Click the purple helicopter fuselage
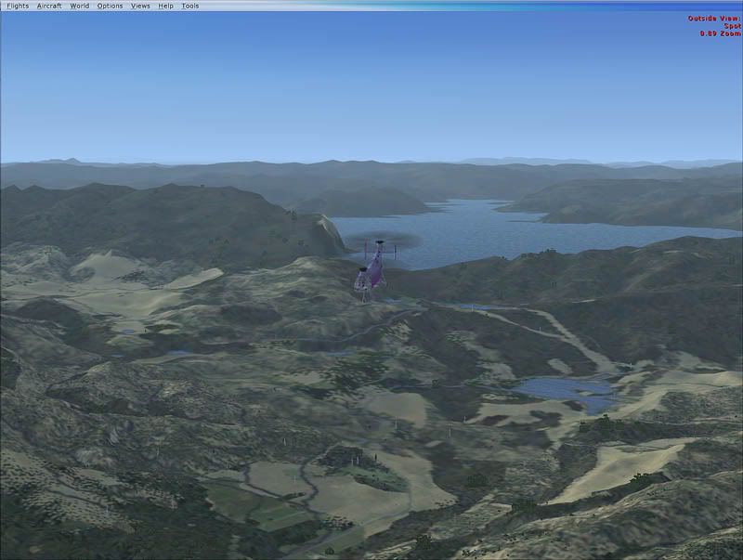Image resolution: width=743 pixels, height=560 pixels. click(373, 271)
